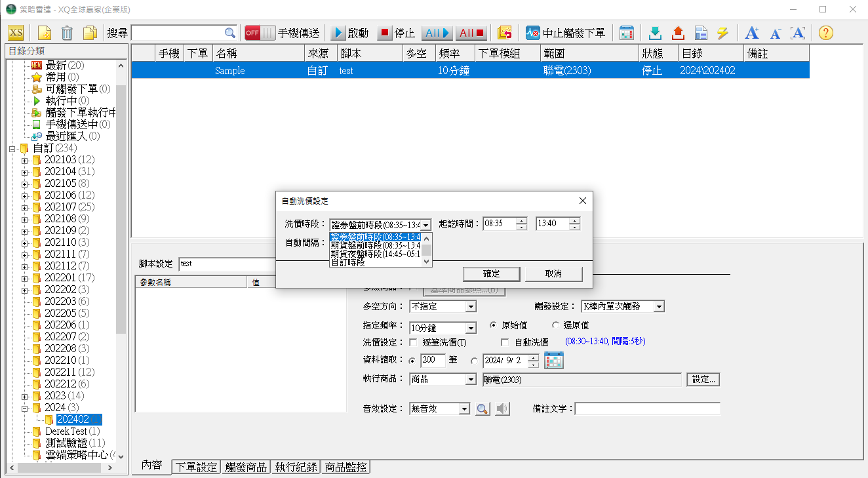
Task: Expand the 202103 folder in tree
Action: pyautogui.click(x=24, y=160)
